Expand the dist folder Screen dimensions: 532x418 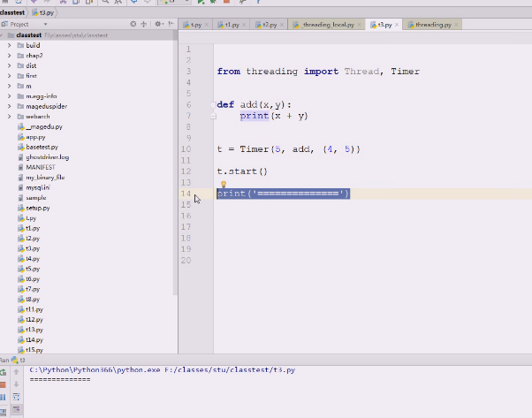(x=9, y=65)
